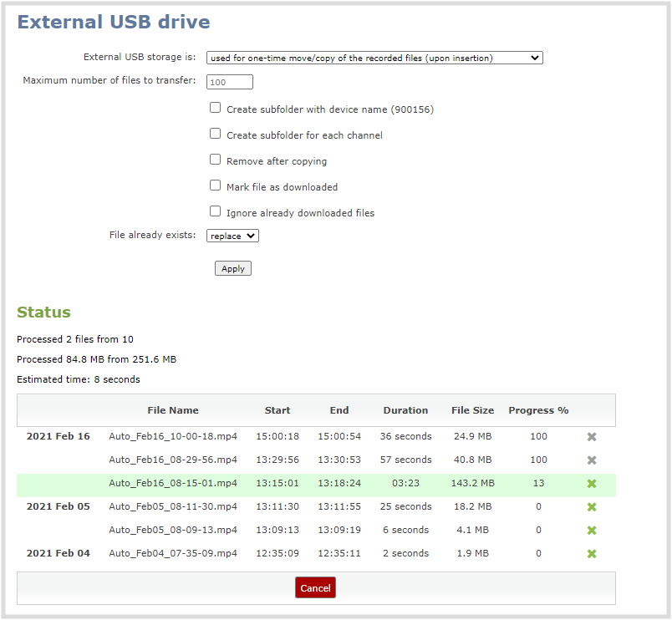Image resolution: width=672 pixels, height=620 pixels.
Task: Click the Apply button
Action: point(232,269)
